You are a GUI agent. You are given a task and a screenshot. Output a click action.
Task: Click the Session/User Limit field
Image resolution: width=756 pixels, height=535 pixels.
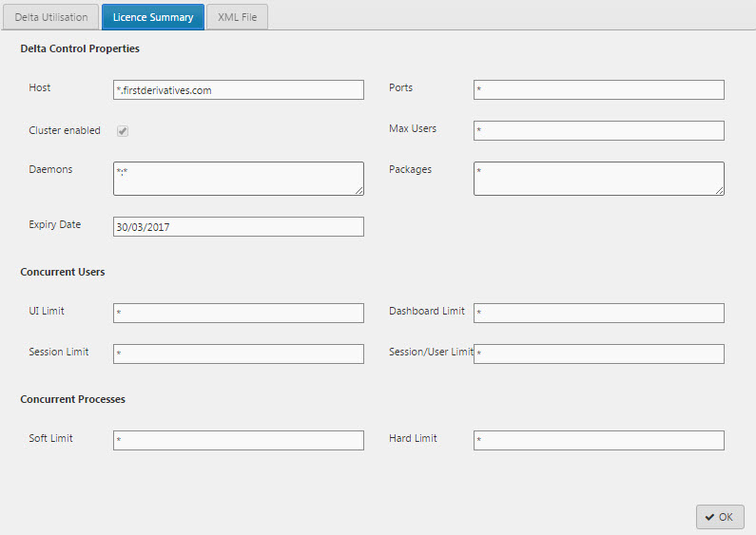point(599,353)
